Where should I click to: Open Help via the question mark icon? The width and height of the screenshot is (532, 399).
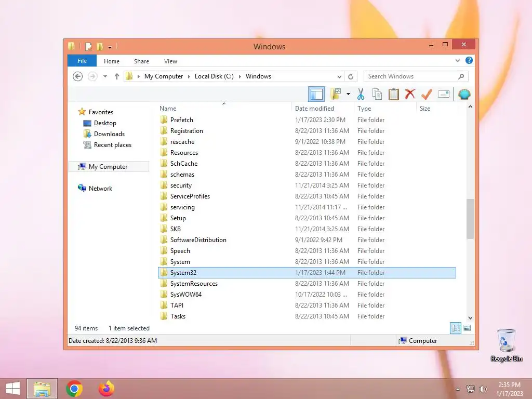[469, 60]
